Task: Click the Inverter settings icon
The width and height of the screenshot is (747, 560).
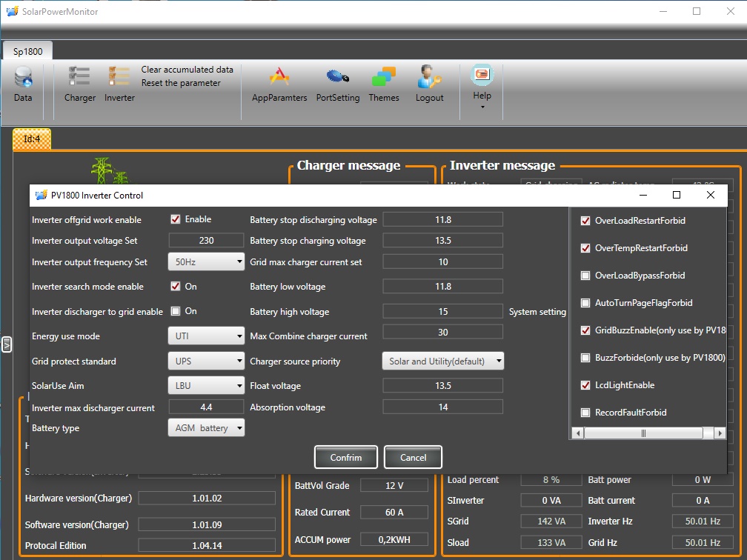Action: (119, 77)
